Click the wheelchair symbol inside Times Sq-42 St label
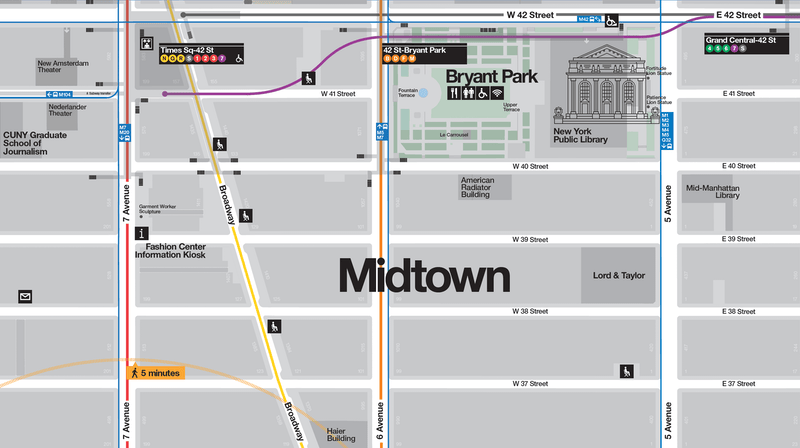800x448 pixels. [239, 59]
